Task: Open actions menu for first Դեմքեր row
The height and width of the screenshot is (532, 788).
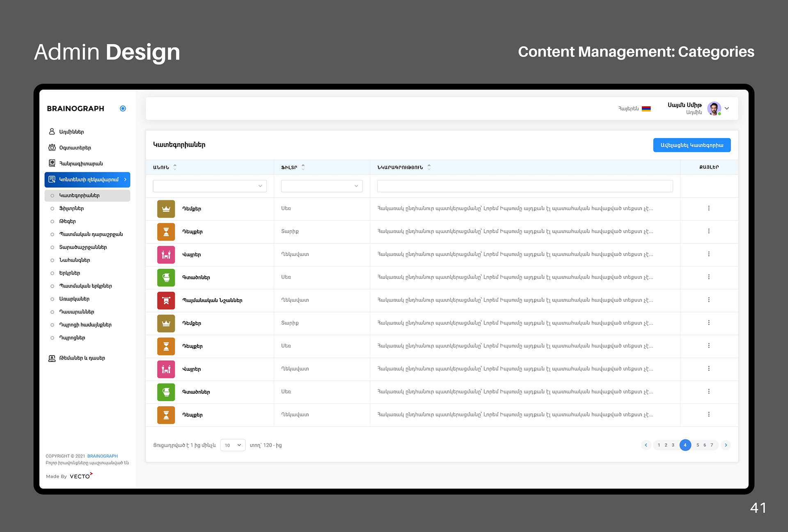Action: [708, 208]
